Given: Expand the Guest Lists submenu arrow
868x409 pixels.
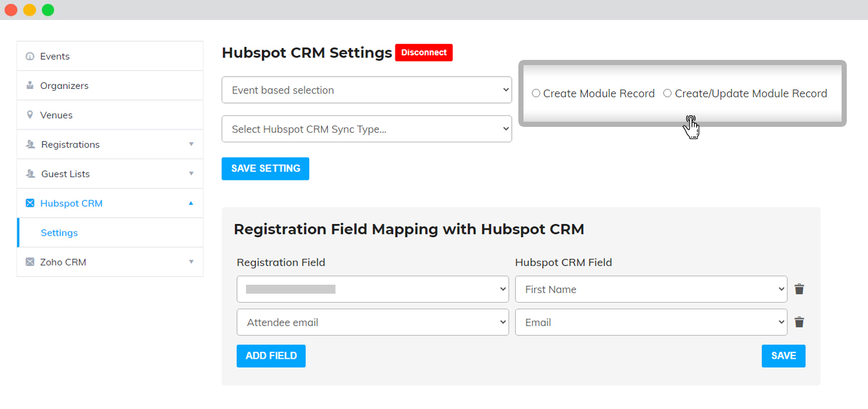Looking at the screenshot, I should pos(191,174).
